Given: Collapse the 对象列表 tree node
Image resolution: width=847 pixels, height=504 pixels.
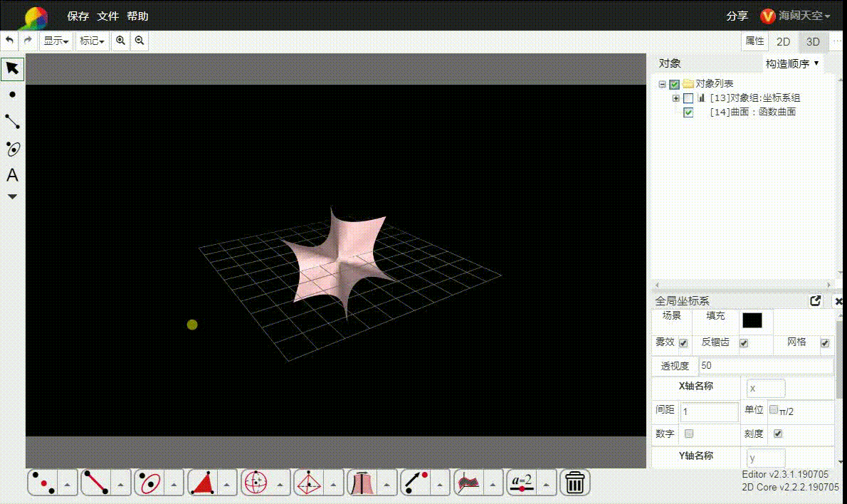Looking at the screenshot, I should tap(662, 84).
